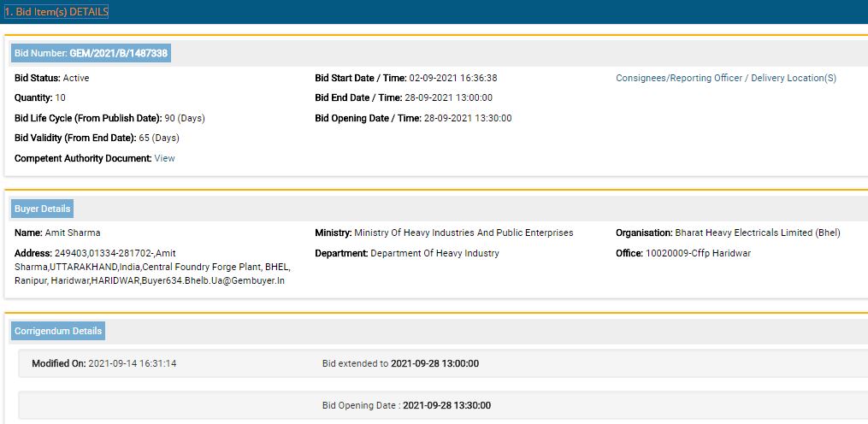Click the Corrigendum Details section header
Image resolution: width=868 pixels, height=424 pixels.
[x=58, y=331]
